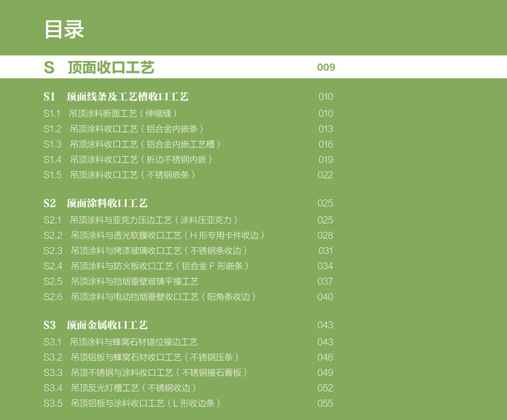
Task: Click chapter page number 009
Action: click(x=326, y=67)
